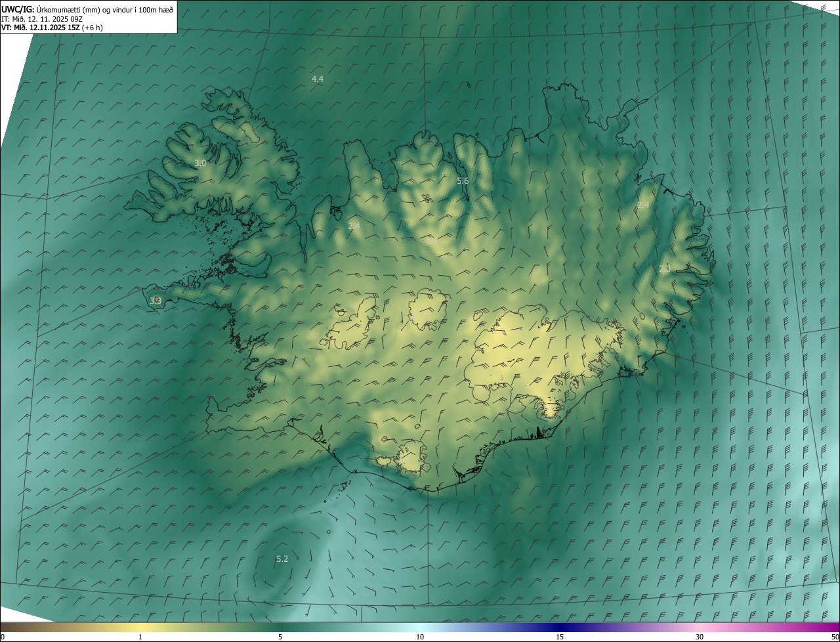The width and height of the screenshot is (840, 642).
Task: Click the 2.4 value in northeast Iceland
Action: click(643, 205)
